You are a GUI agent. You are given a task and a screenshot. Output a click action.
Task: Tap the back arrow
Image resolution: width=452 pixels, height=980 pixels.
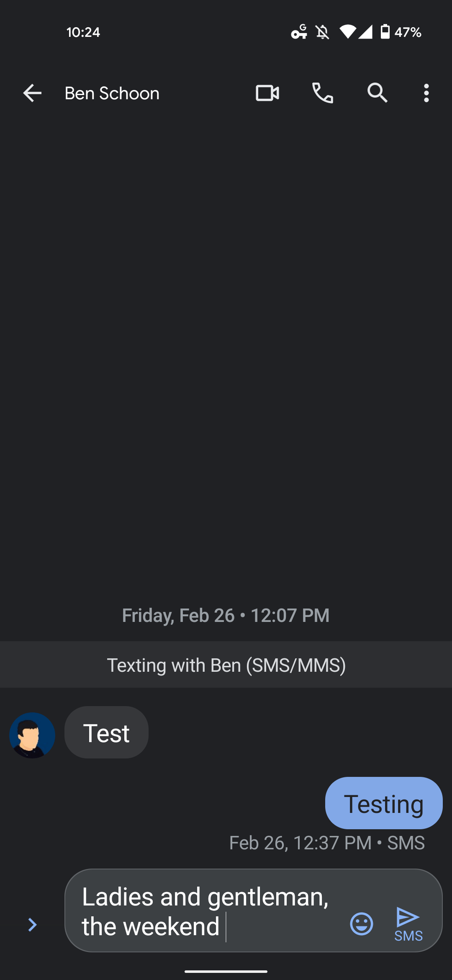32,93
